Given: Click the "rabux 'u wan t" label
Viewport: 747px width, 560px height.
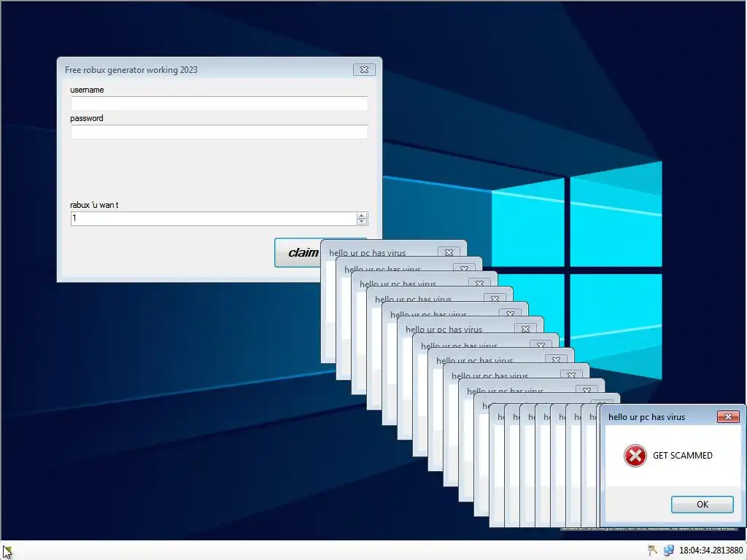Looking at the screenshot, I should coord(94,205).
